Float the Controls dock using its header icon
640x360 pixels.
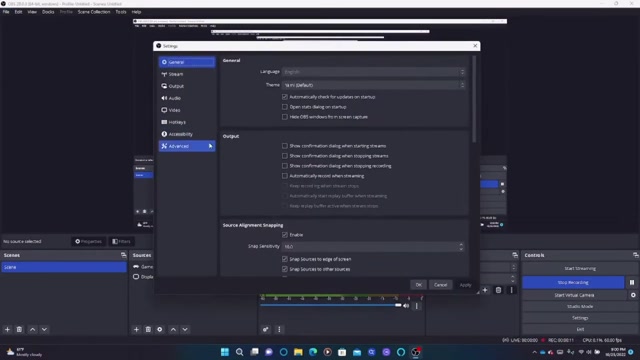coord(636,255)
